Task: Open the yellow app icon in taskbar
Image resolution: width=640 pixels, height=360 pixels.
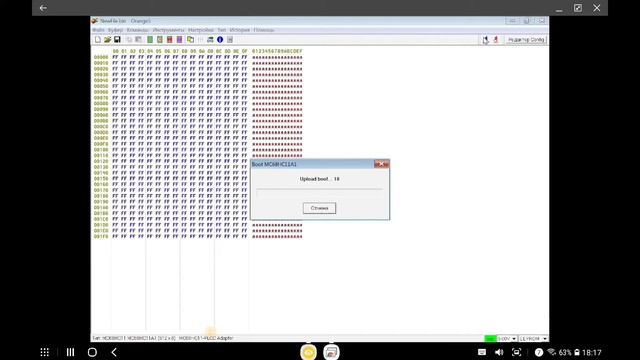Action: click(308, 352)
